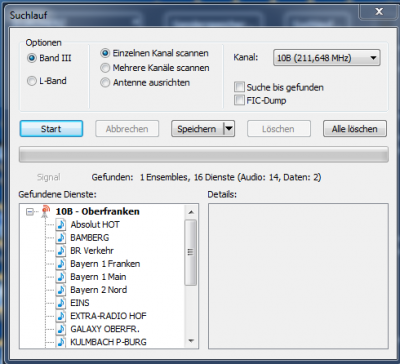Click the note icon beside Bayern 1 Franken
Viewport: 400px width, 364px height.
(61, 264)
